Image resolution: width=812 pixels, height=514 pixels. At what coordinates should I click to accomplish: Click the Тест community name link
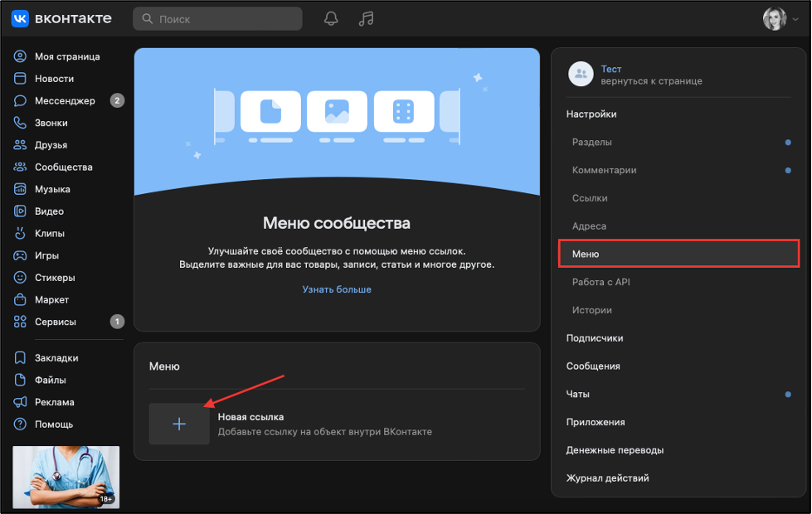[x=611, y=69]
